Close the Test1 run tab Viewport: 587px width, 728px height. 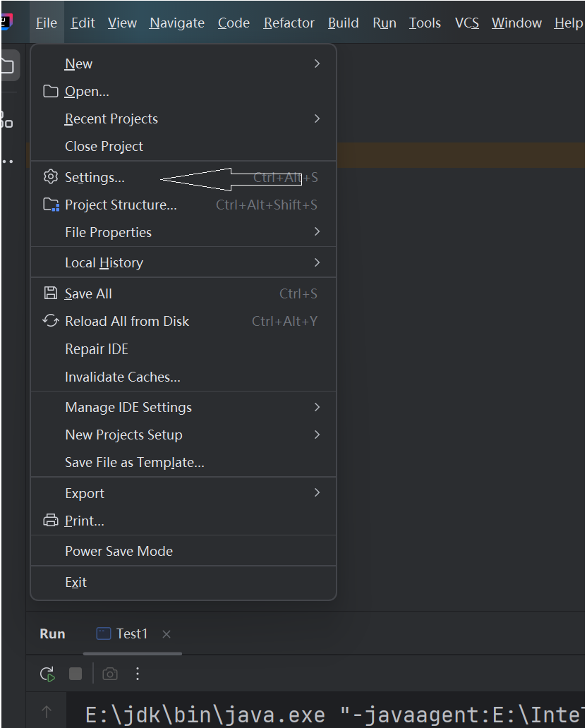[167, 634]
